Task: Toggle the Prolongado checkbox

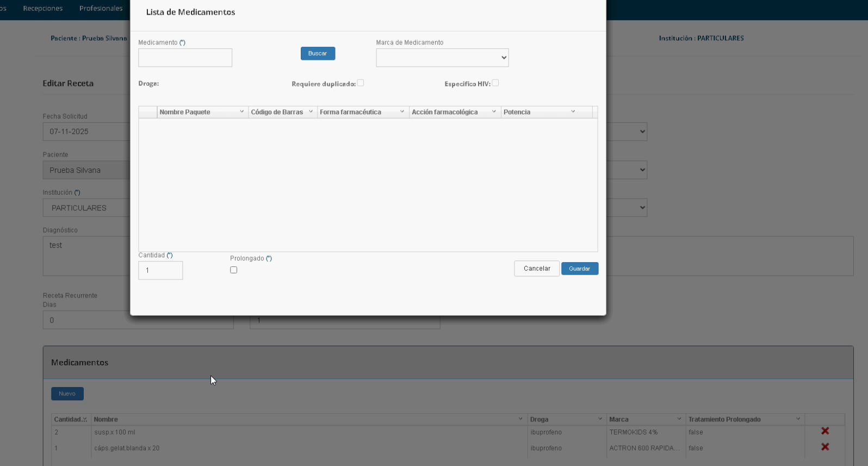Action: 233,270
